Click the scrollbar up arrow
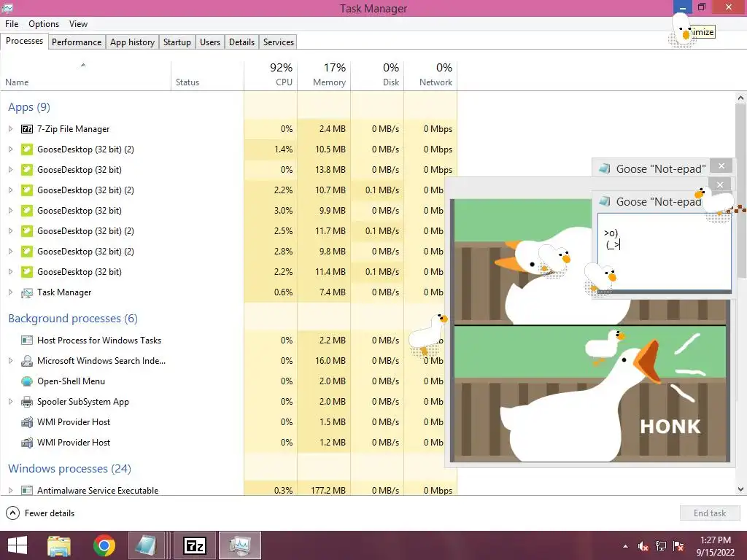Screen dimensions: 747x560 click(741, 98)
